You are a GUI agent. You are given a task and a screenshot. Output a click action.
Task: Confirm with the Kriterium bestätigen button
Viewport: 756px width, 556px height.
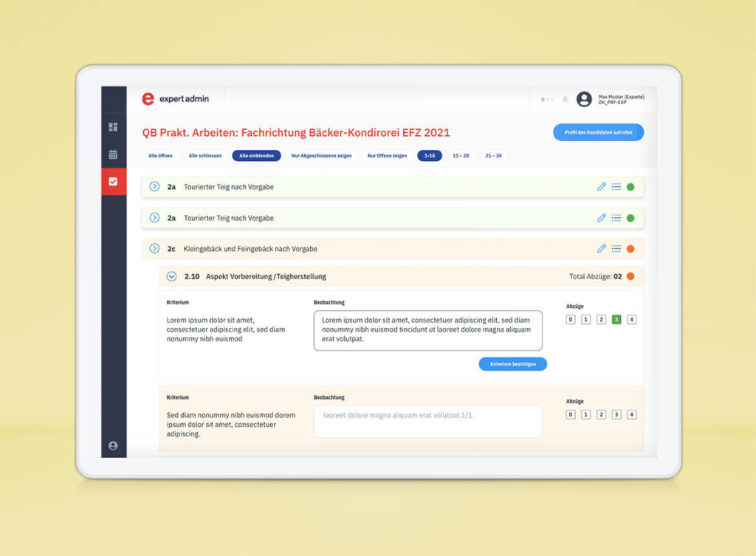512,364
